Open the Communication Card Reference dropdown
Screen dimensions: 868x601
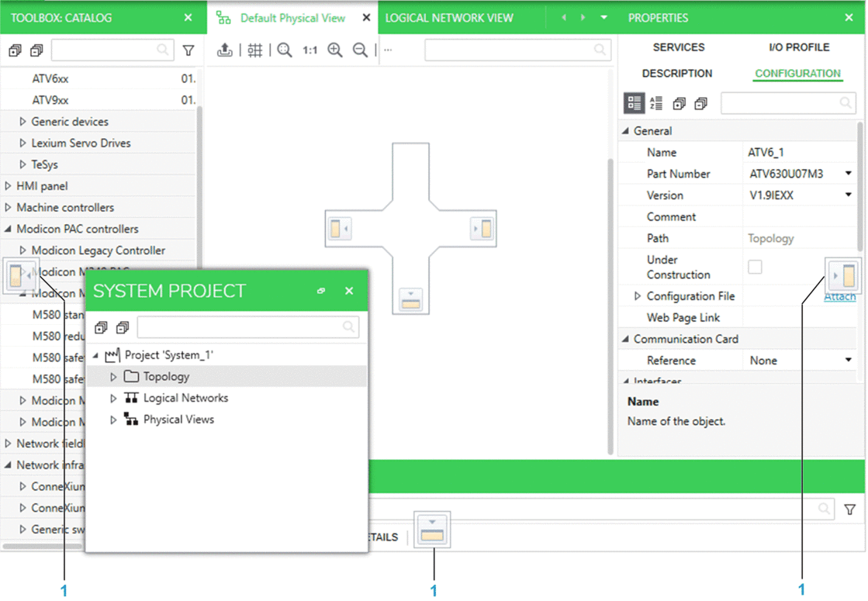[x=848, y=361]
